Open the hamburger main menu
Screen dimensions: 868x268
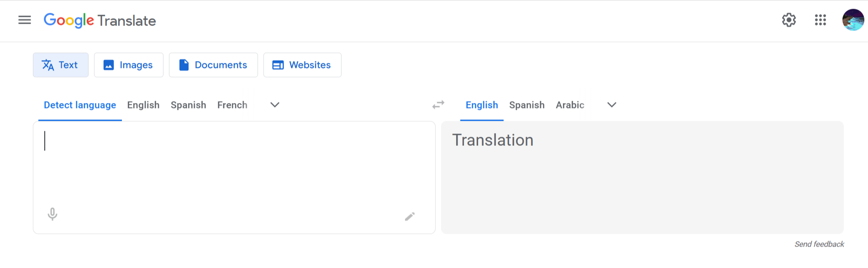tap(25, 20)
